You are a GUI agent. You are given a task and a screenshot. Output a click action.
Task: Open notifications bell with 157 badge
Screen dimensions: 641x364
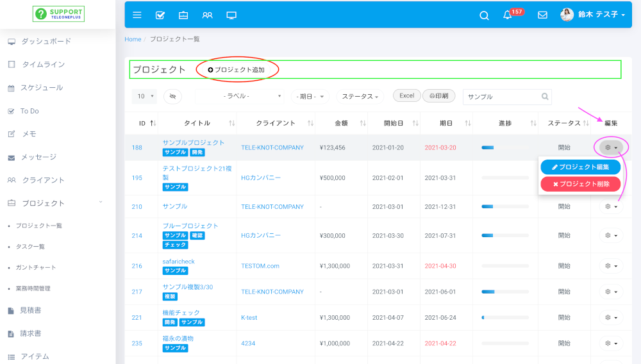tap(507, 15)
